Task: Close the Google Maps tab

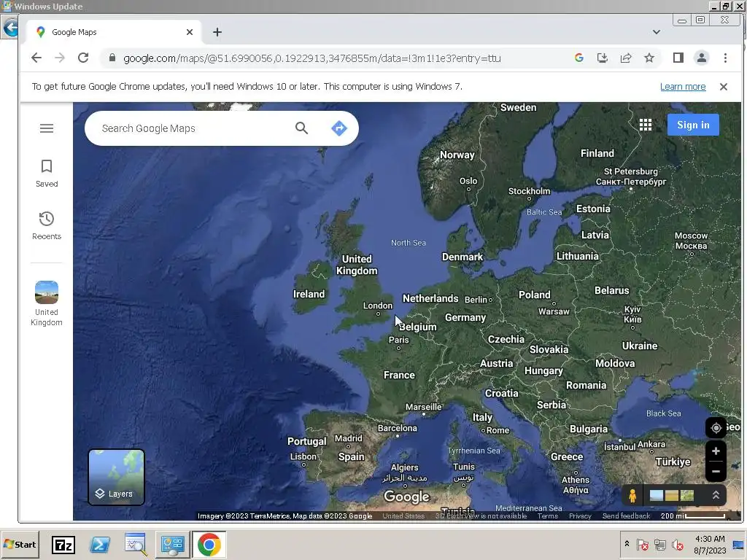Action: pyautogui.click(x=190, y=32)
